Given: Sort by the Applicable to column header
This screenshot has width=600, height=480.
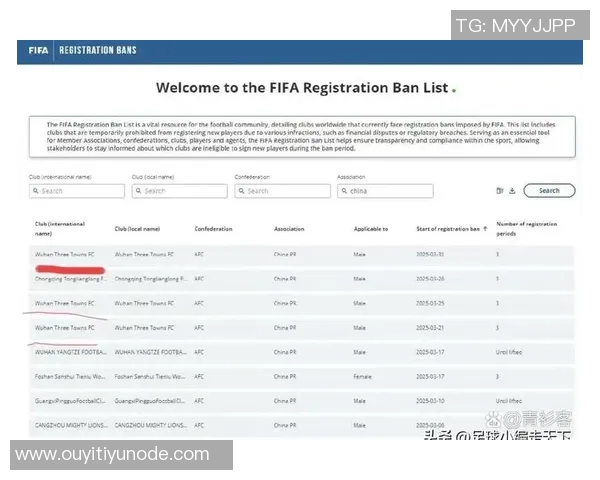Looking at the screenshot, I should click(x=370, y=229).
